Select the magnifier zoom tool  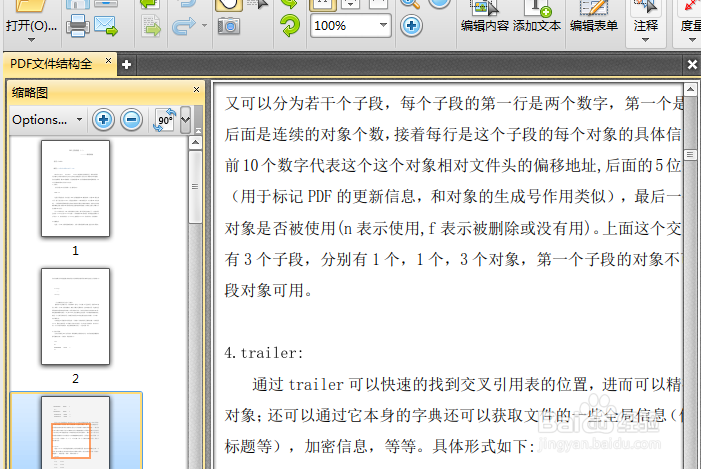[x=410, y=4]
